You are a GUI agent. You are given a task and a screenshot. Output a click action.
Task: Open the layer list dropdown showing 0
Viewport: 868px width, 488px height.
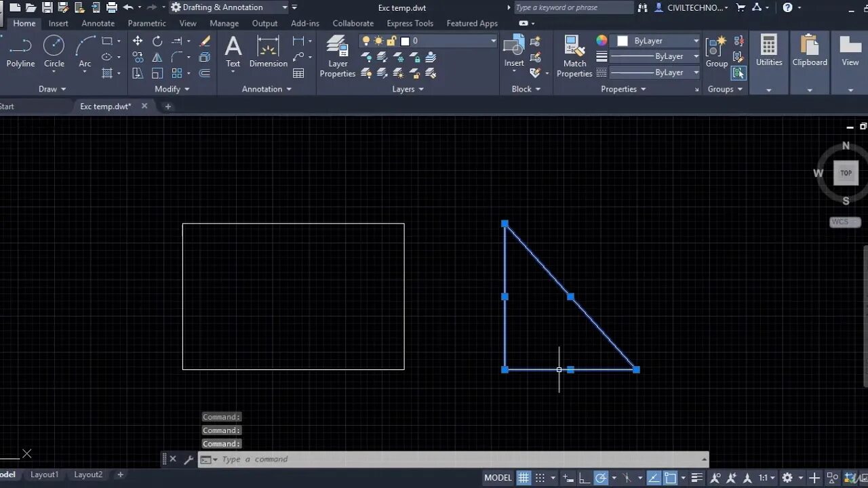[429, 41]
